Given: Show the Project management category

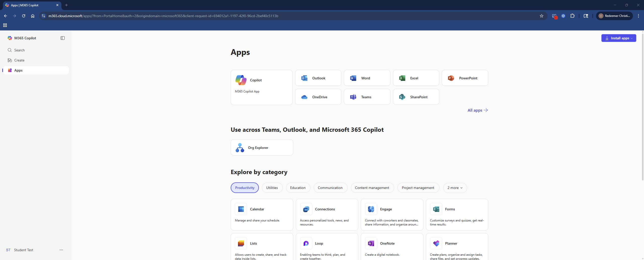Looking at the screenshot, I should pyautogui.click(x=418, y=188).
